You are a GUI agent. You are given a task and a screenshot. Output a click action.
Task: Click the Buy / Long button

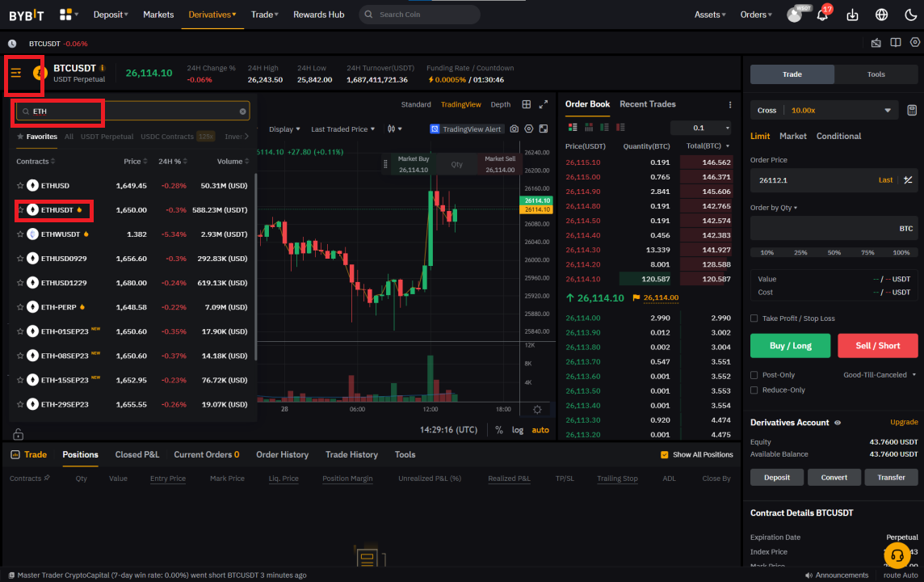(790, 345)
